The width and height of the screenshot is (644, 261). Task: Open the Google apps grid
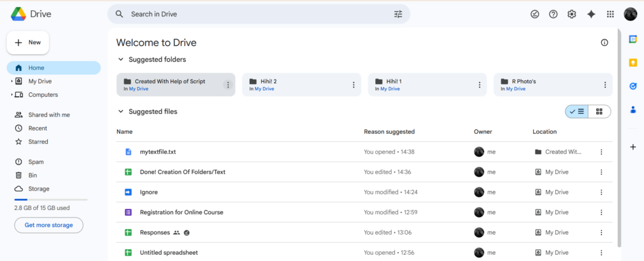(610, 14)
